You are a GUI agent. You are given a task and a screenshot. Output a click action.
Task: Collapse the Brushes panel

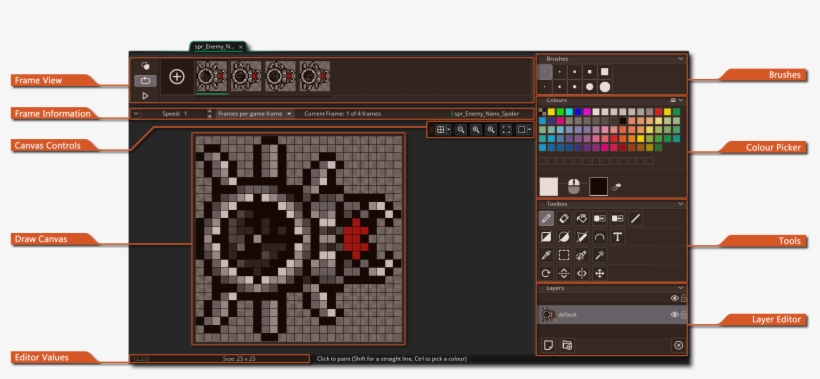click(x=680, y=59)
